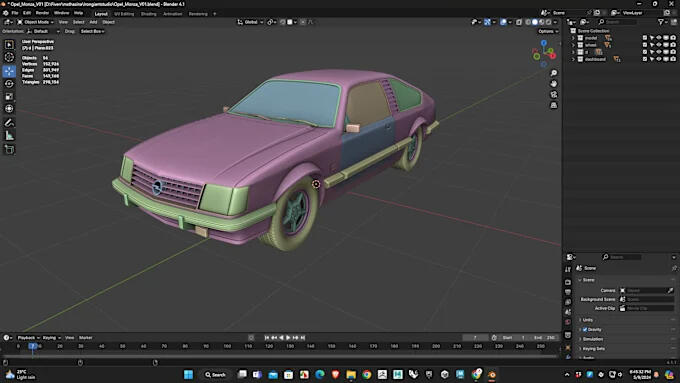Open the Orientation Default dropdown
680x383 pixels.
pos(43,31)
